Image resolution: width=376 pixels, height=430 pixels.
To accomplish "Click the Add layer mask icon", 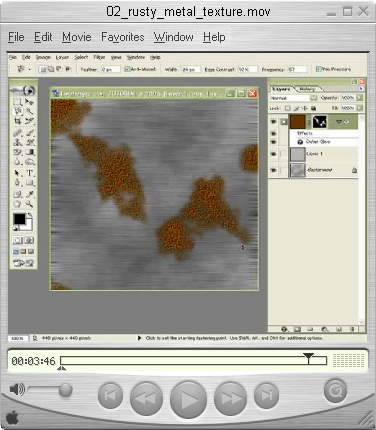I will (297, 329).
